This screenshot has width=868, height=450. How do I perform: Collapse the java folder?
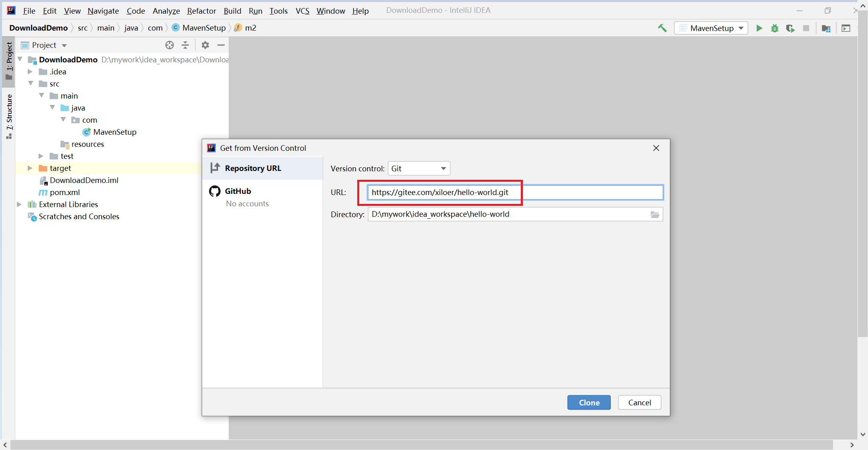(x=52, y=108)
